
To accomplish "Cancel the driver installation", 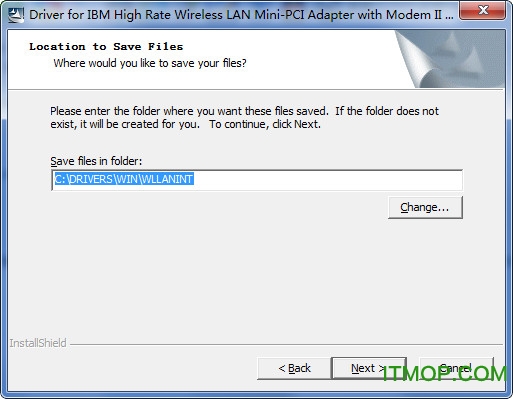I will (456, 368).
